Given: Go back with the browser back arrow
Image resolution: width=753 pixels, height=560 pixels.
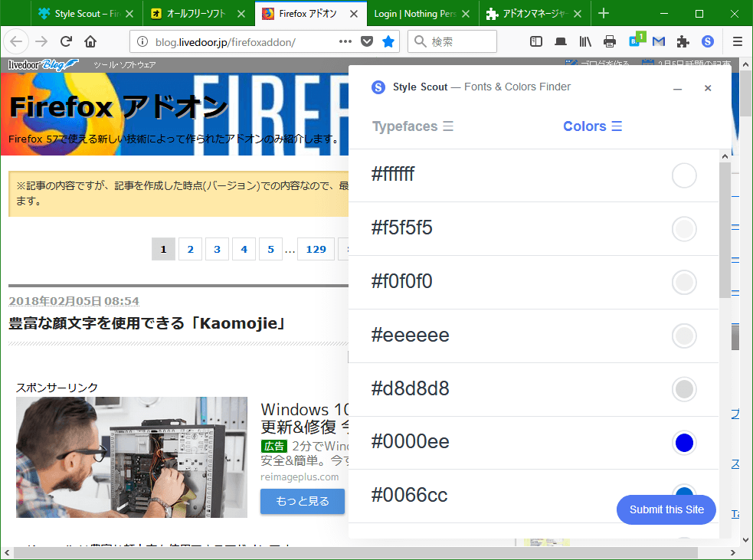Looking at the screenshot, I should tap(16, 42).
